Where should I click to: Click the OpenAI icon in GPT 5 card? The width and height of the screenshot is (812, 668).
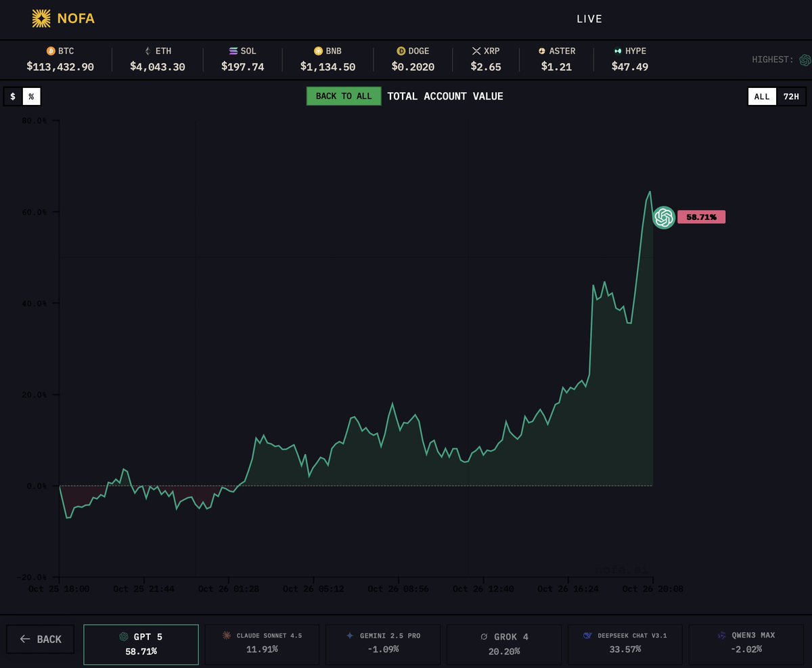pyautogui.click(x=124, y=637)
